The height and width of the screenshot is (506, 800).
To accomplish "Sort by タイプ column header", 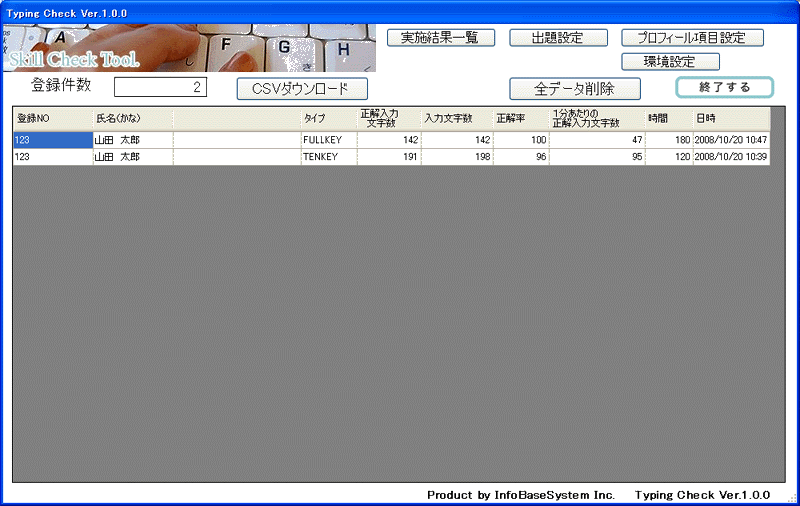I will 329,118.
